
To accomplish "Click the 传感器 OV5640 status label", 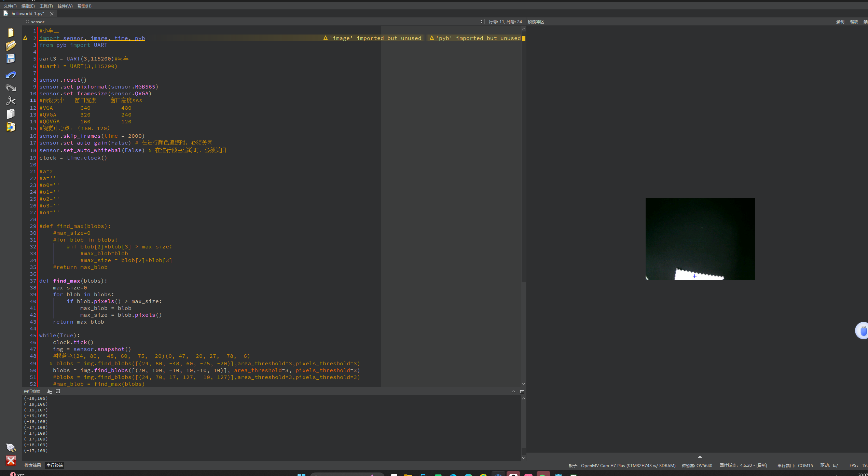I will pos(697,465).
